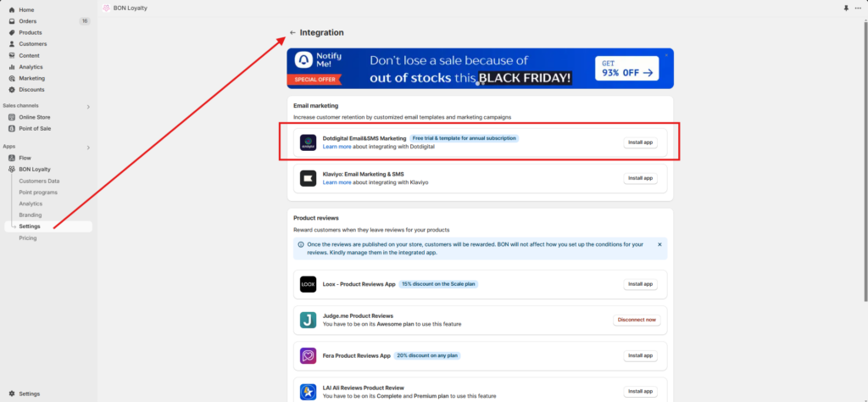Viewport: 868px width, 402px height.
Task: Open the Content icon in sidebar
Action: (x=12, y=55)
